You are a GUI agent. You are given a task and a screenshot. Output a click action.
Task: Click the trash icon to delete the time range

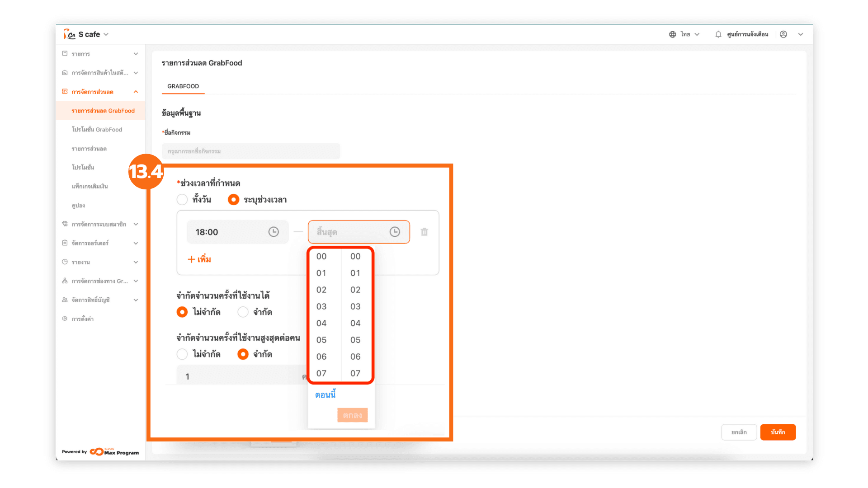[424, 232]
